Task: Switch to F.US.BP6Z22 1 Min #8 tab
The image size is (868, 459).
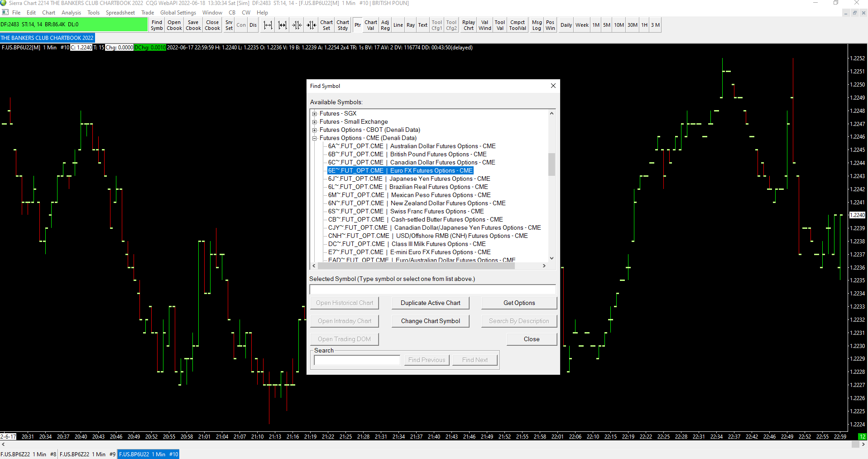Action: (x=29, y=454)
